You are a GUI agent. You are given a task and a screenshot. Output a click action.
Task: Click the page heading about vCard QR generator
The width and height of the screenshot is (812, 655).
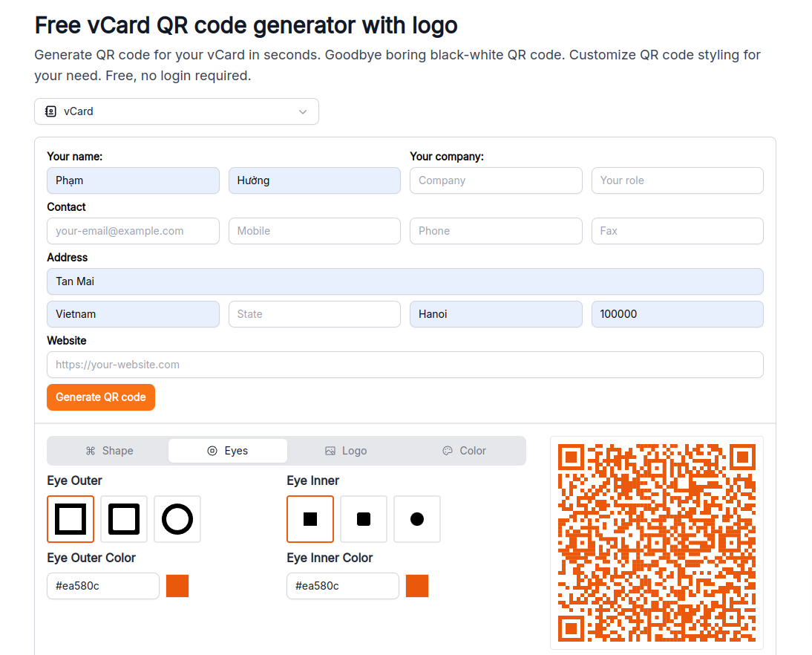246,25
